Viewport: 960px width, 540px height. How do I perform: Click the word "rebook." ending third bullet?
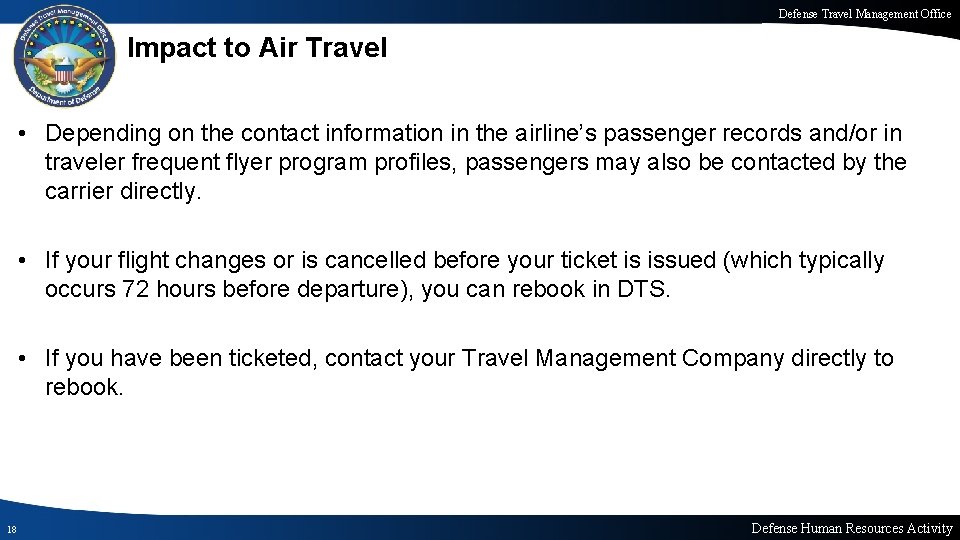pos(84,387)
